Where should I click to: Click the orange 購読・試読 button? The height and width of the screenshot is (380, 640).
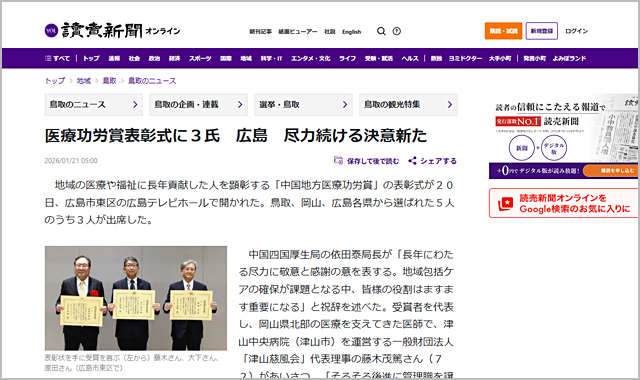[503, 31]
